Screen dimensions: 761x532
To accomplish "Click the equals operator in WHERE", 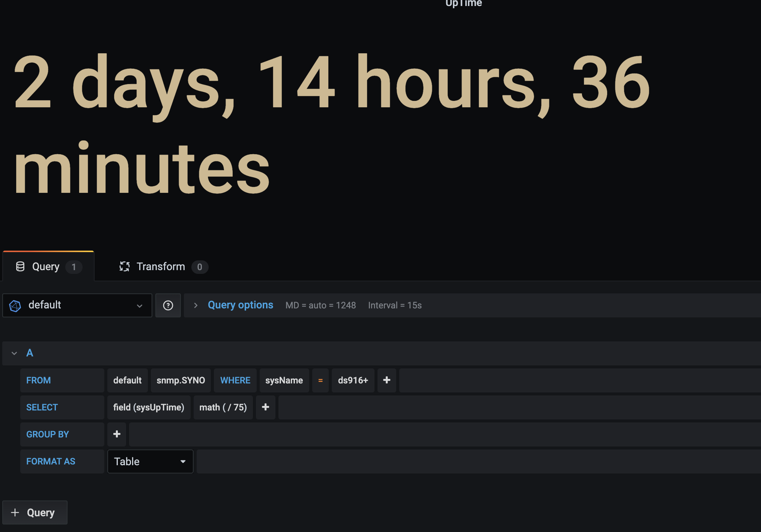I will point(320,380).
